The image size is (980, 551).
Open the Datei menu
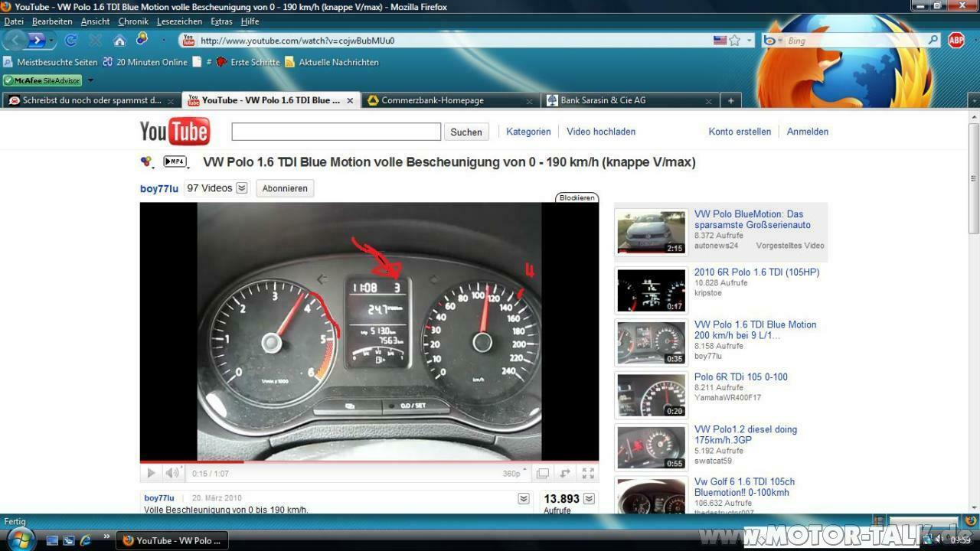click(14, 21)
